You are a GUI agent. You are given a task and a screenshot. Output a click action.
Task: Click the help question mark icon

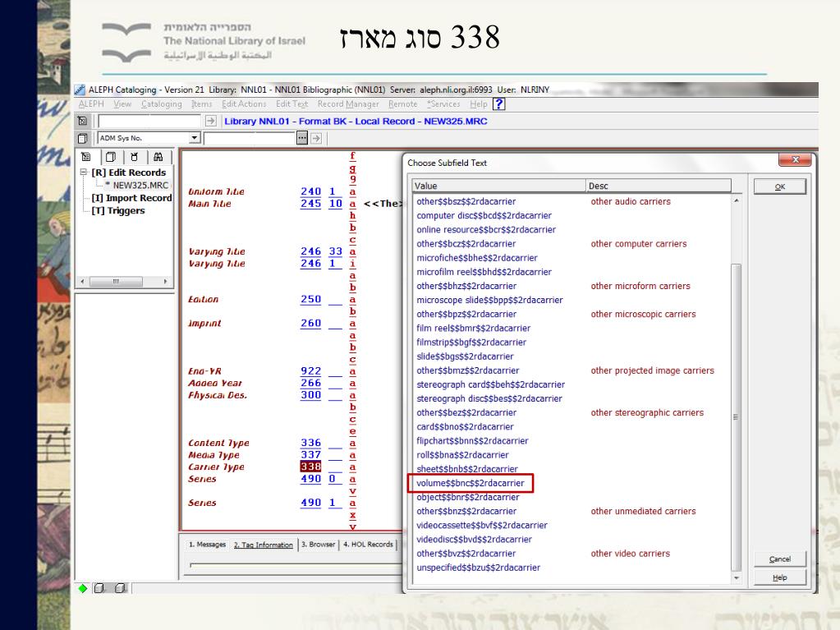498,104
